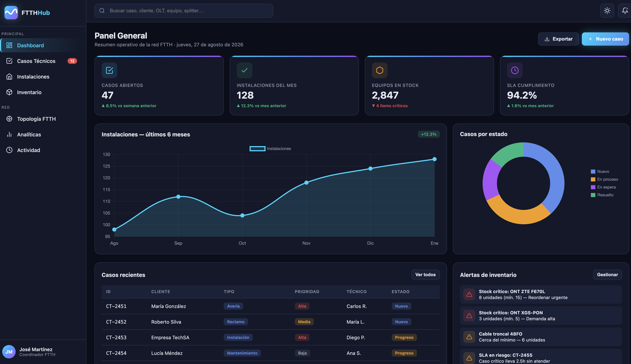Toggle the Nuevo legend color swatch
Viewport: 631px width, 364px height.
pyautogui.click(x=593, y=172)
